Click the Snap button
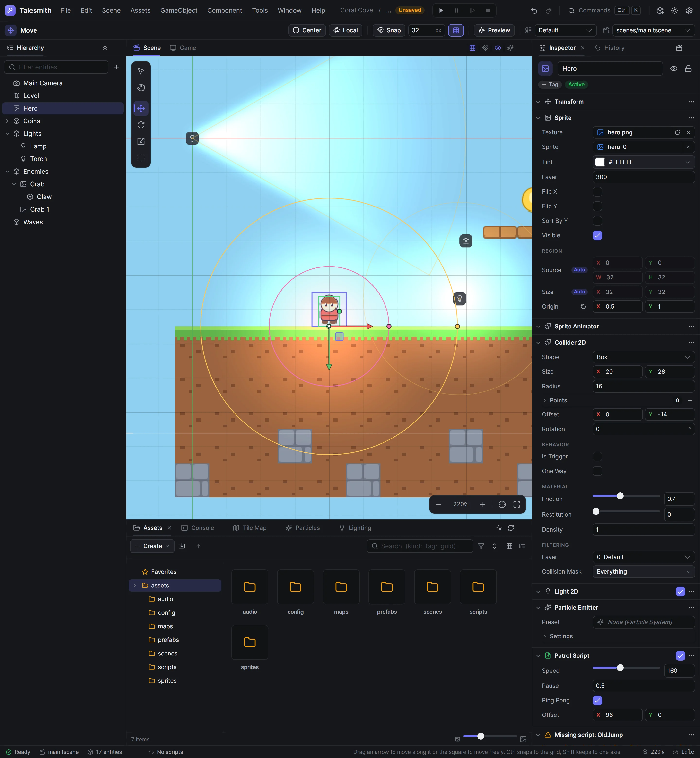This screenshot has height=758, width=700. pyautogui.click(x=389, y=30)
